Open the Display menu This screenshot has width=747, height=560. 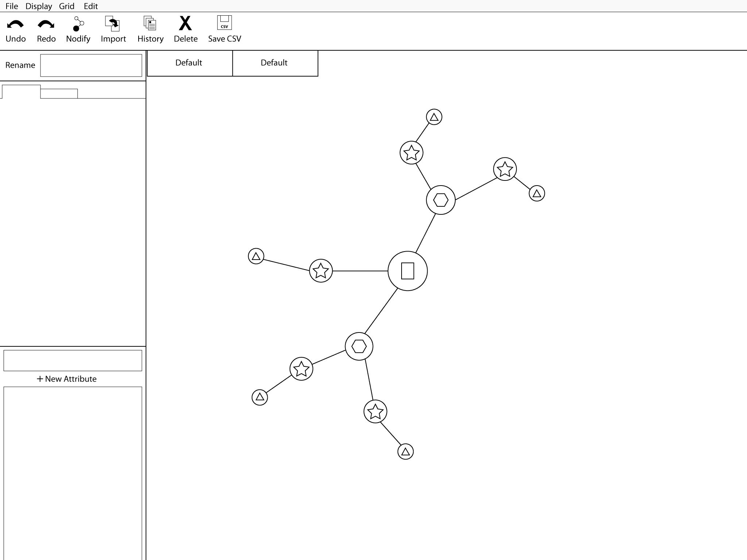point(39,6)
